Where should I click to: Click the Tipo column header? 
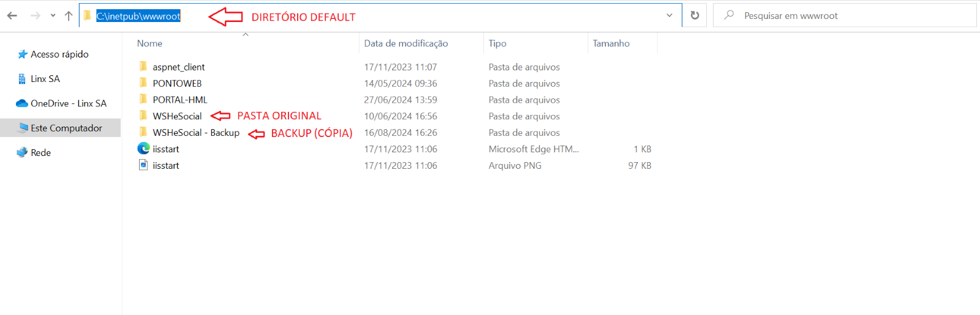[x=497, y=43]
